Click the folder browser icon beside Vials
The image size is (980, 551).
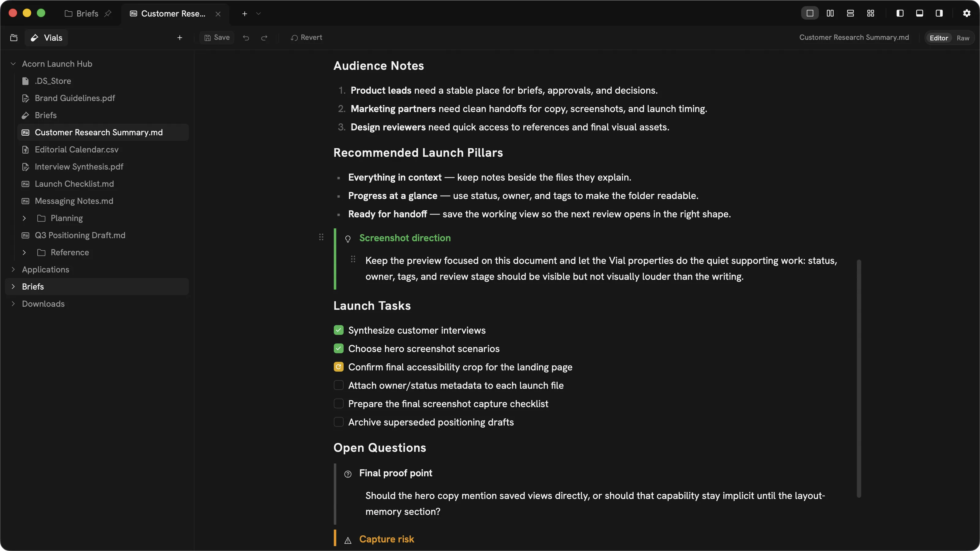click(x=14, y=38)
